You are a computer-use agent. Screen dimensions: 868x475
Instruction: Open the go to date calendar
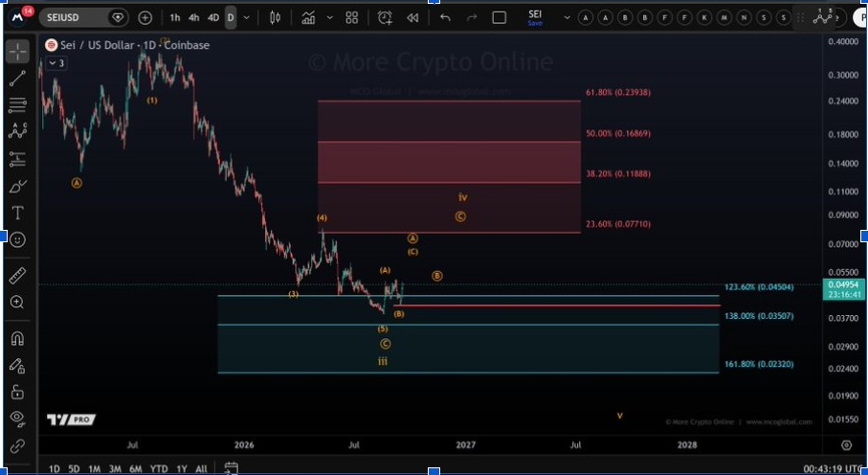(232, 468)
